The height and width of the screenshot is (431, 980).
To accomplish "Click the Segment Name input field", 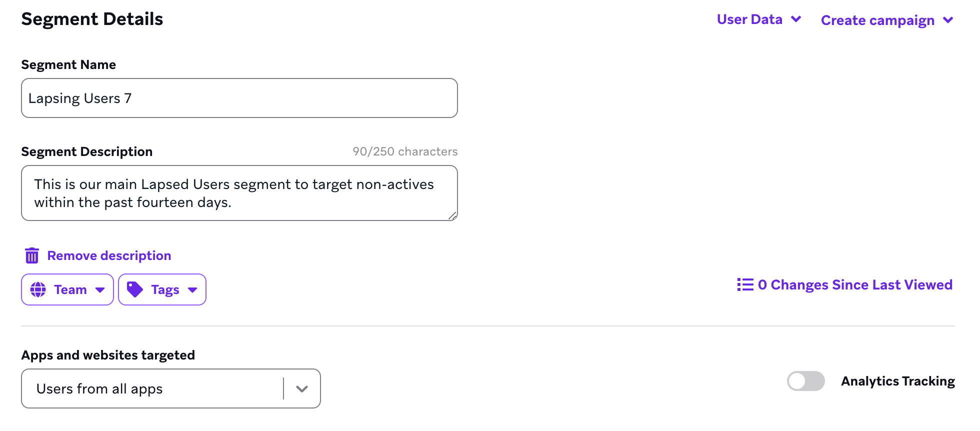I will pos(239,98).
